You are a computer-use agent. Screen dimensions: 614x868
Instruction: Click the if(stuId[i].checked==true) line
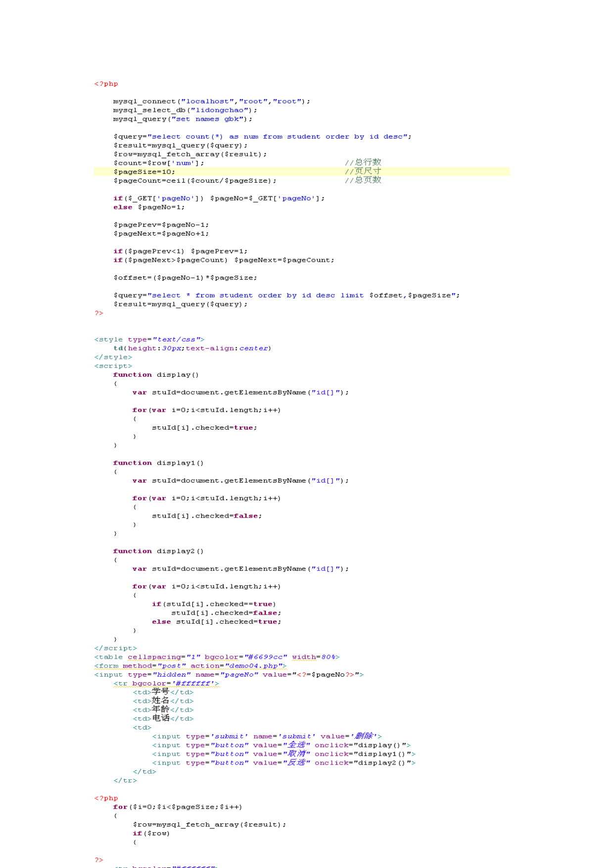point(214,604)
